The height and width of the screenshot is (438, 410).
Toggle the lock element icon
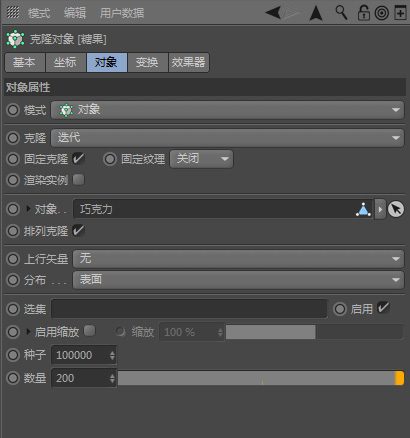(x=363, y=13)
